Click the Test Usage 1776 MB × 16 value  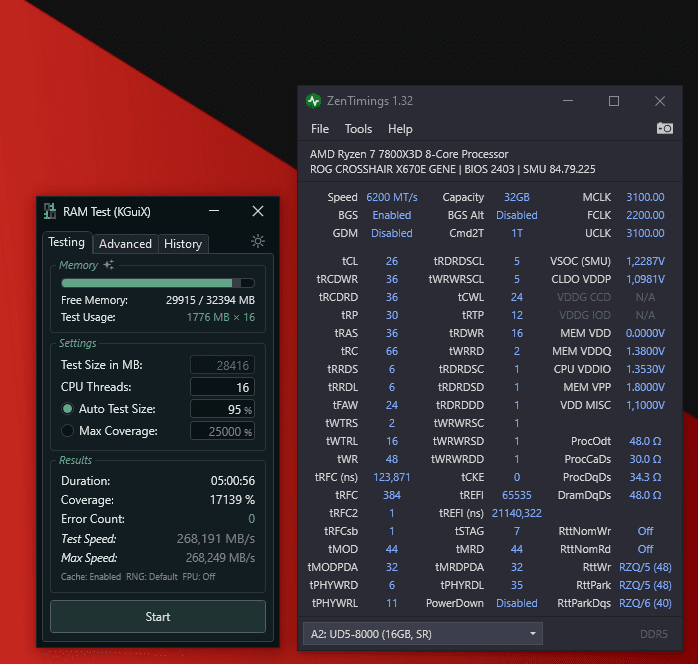tap(221, 317)
